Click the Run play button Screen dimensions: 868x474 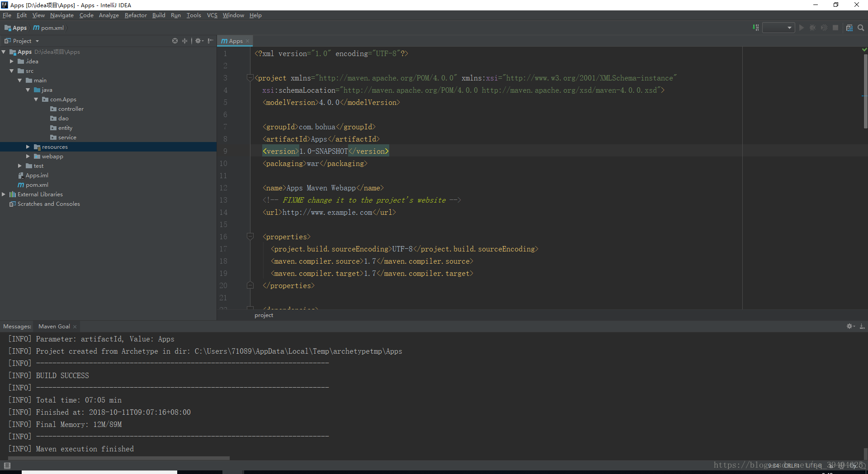coord(802,28)
